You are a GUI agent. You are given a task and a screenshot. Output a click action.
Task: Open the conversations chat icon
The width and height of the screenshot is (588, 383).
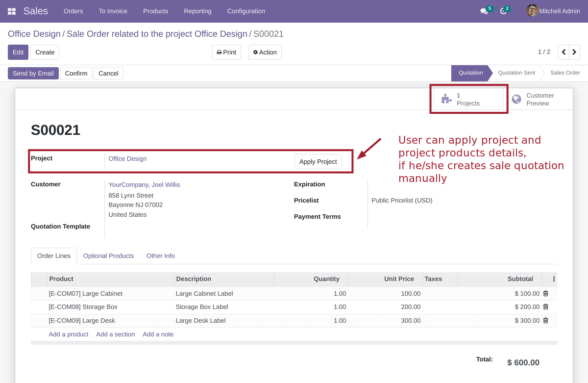coord(484,11)
